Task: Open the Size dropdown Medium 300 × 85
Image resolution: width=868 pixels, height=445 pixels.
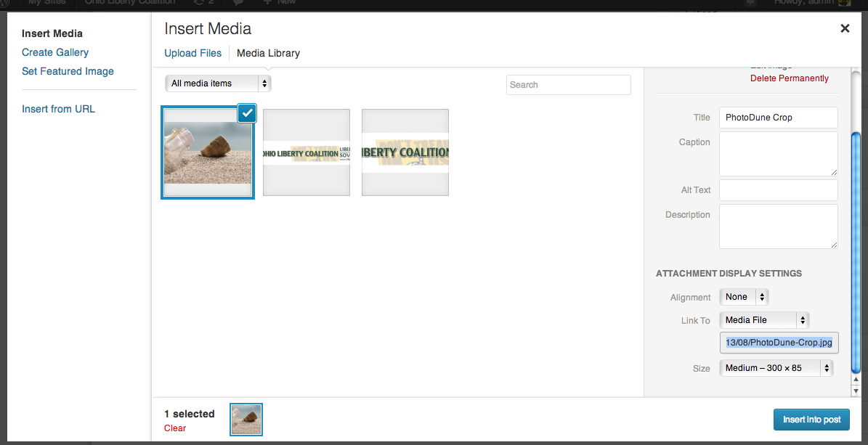Action: (776, 368)
